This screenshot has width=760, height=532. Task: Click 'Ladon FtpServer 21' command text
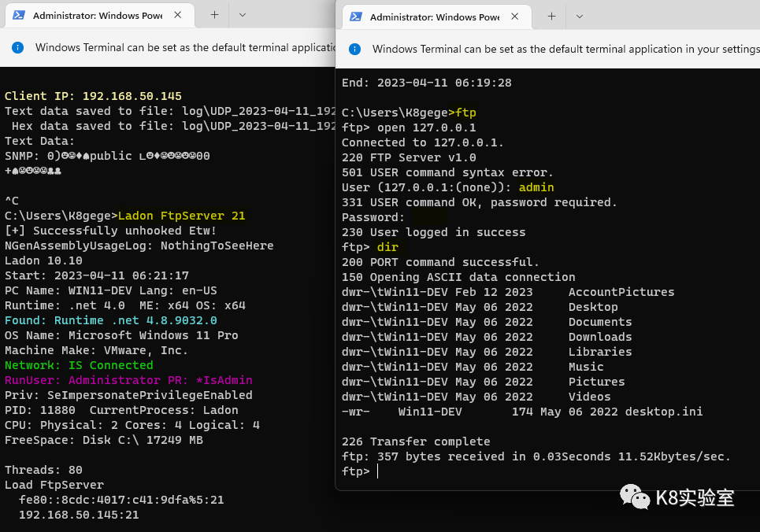click(182, 216)
